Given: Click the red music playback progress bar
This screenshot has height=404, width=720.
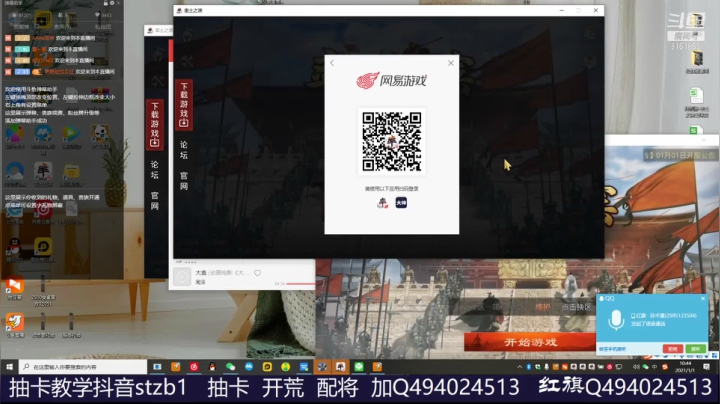Looking at the screenshot, I should tap(300, 284).
